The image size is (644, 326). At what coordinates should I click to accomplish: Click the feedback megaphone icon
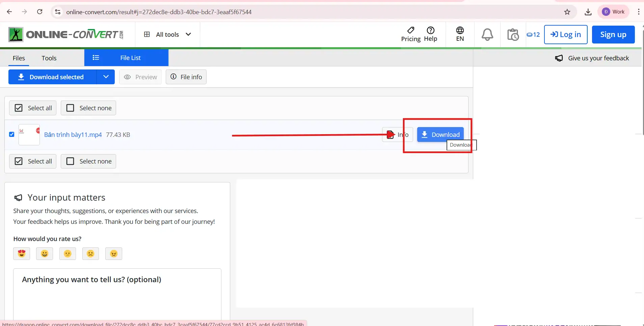(x=560, y=58)
